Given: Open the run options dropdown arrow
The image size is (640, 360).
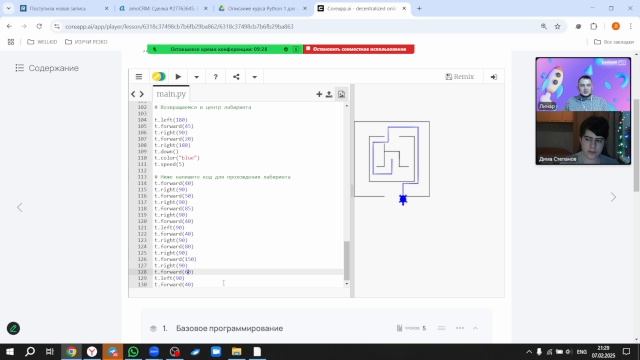Looking at the screenshot, I should click(196, 77).
